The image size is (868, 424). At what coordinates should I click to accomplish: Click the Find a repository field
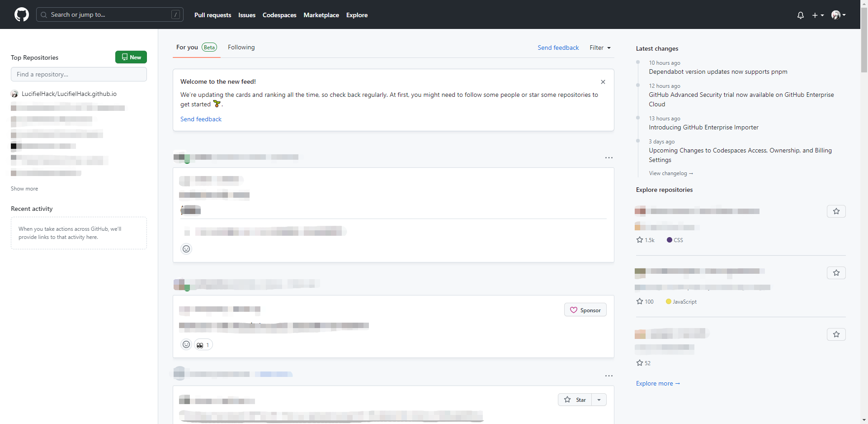pos(79,74)
